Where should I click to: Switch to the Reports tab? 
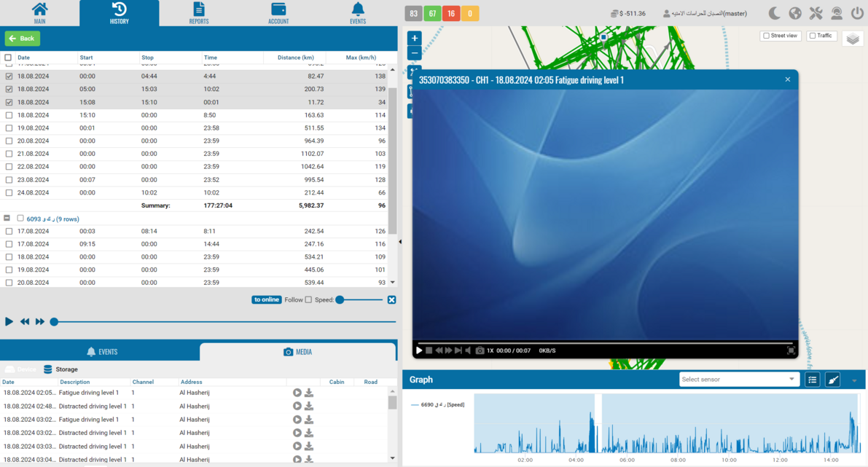pyautogui.click(x=198, y=13)
